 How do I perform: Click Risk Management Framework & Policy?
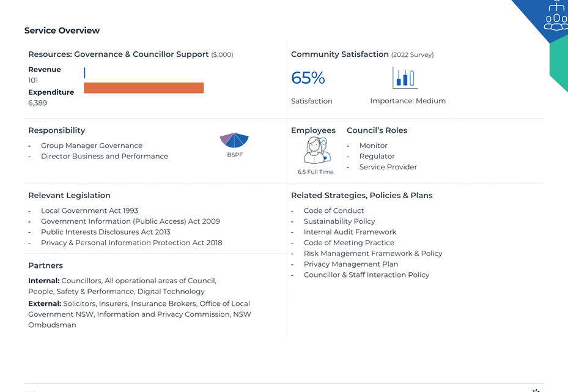pyautogui.click(x=373, y=253)
